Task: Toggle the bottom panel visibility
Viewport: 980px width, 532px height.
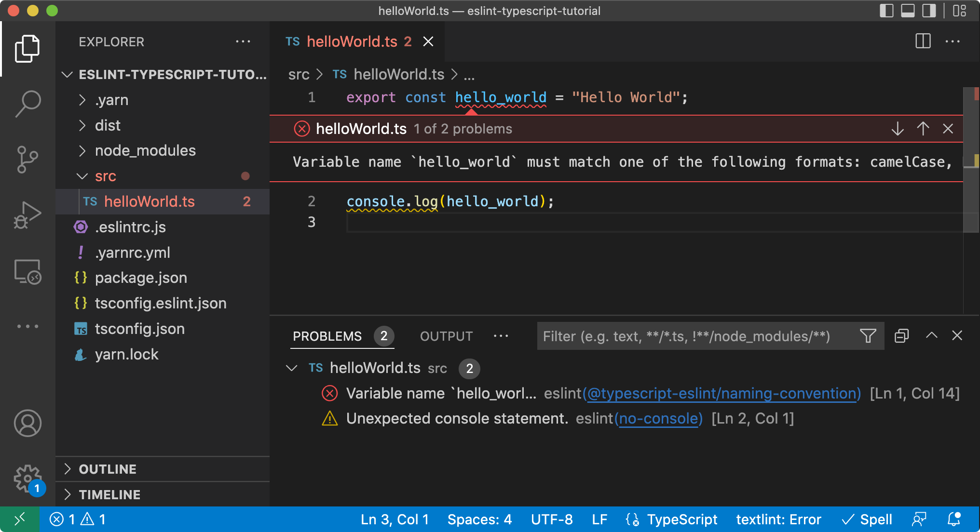Action: (908, 11)
